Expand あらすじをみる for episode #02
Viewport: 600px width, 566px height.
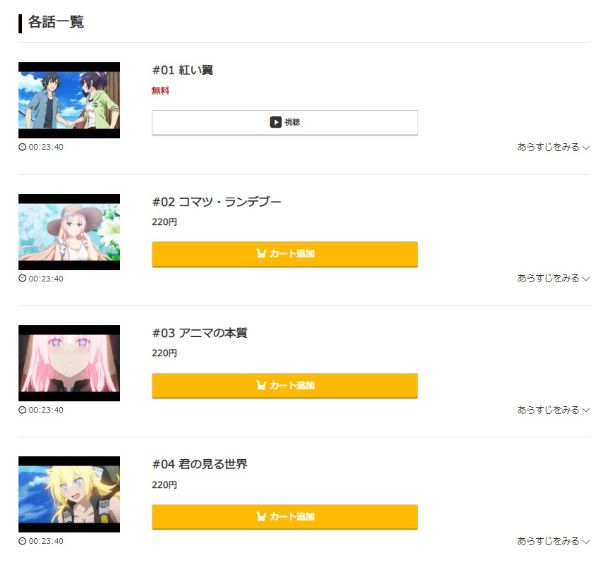click(x=553, y=278)
